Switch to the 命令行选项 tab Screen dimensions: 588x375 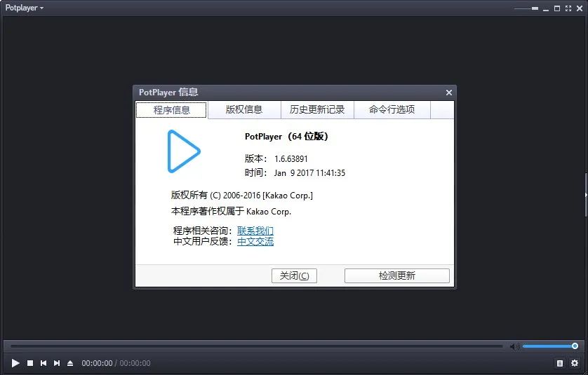(392, 109)
